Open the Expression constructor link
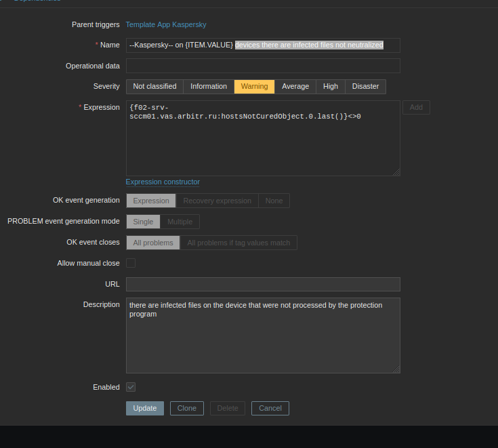 point(163,182)
